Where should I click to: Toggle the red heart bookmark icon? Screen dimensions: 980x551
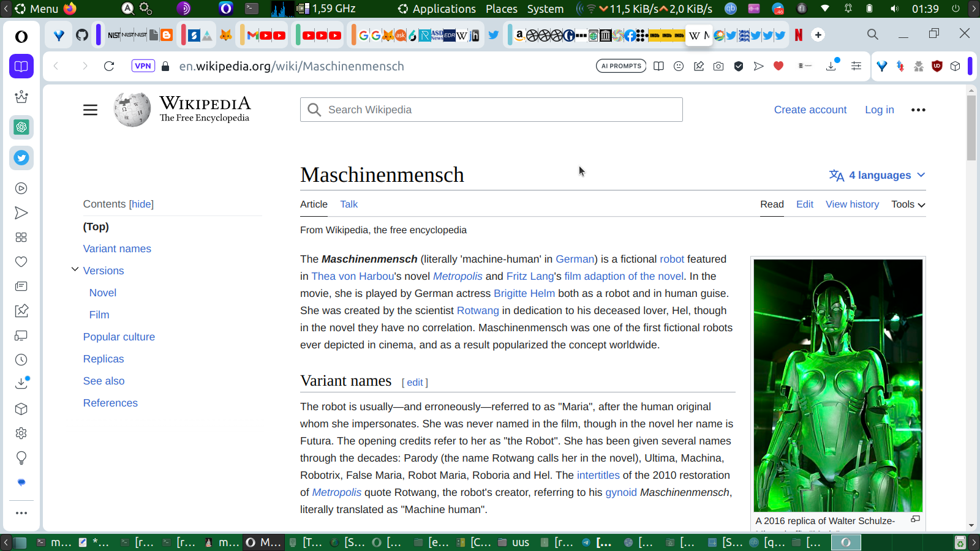(x=778, y=66)
